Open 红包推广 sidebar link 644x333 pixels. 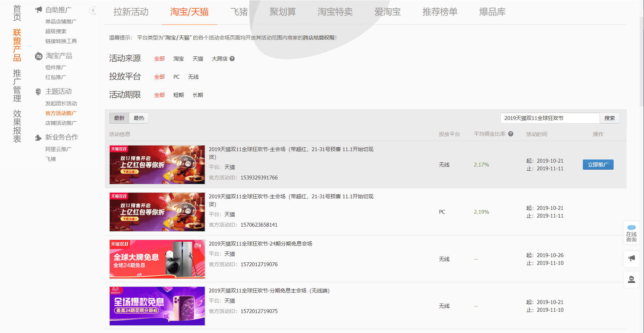(56, 77)
